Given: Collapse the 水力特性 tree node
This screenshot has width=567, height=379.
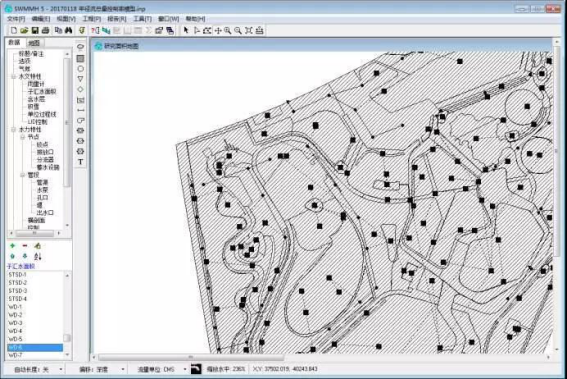Looking at the screenshot, I should 14,129.
